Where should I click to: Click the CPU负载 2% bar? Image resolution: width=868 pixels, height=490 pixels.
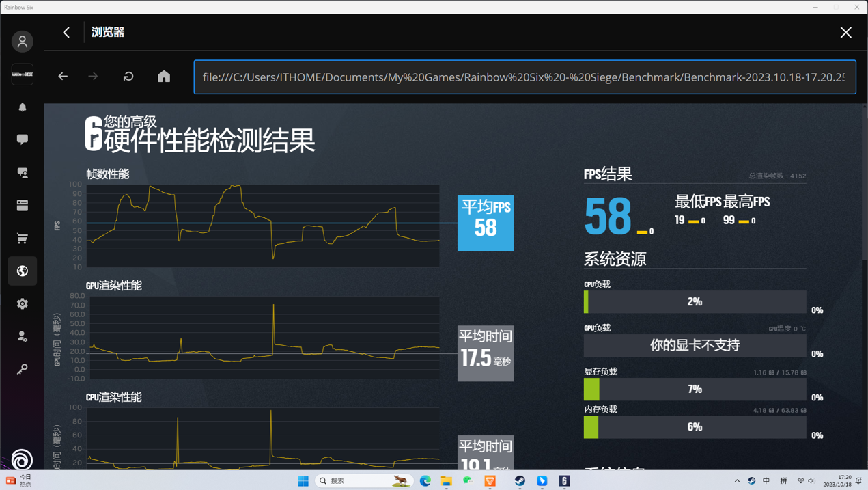pos(695,301)
